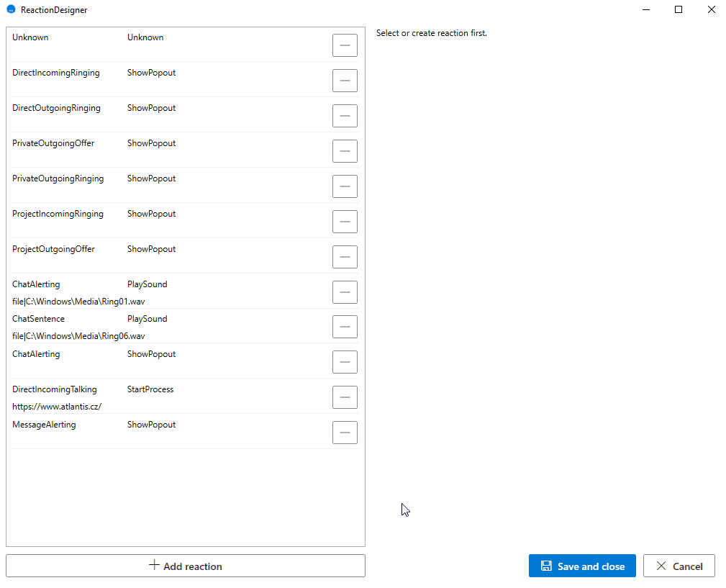Click ShowPopout action in DirectIncomingRinging row
This screenshot has height=588, width=726.
click(151, 73)
